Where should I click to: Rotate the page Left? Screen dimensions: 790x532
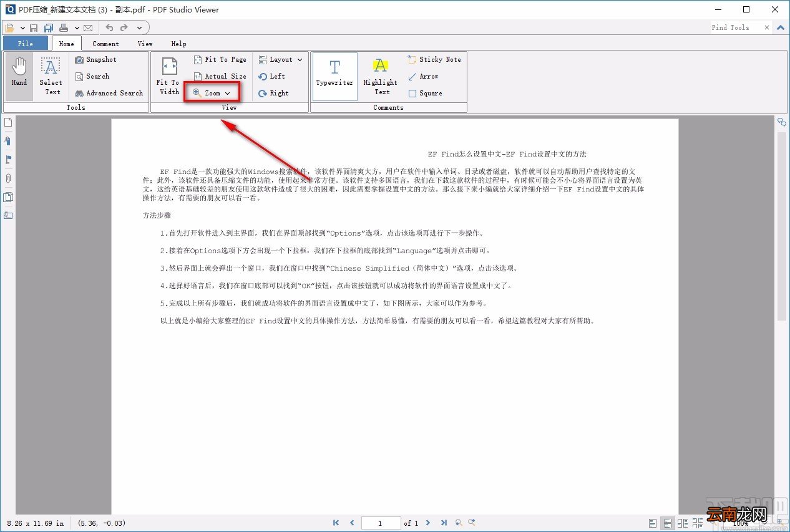(272, 76)
